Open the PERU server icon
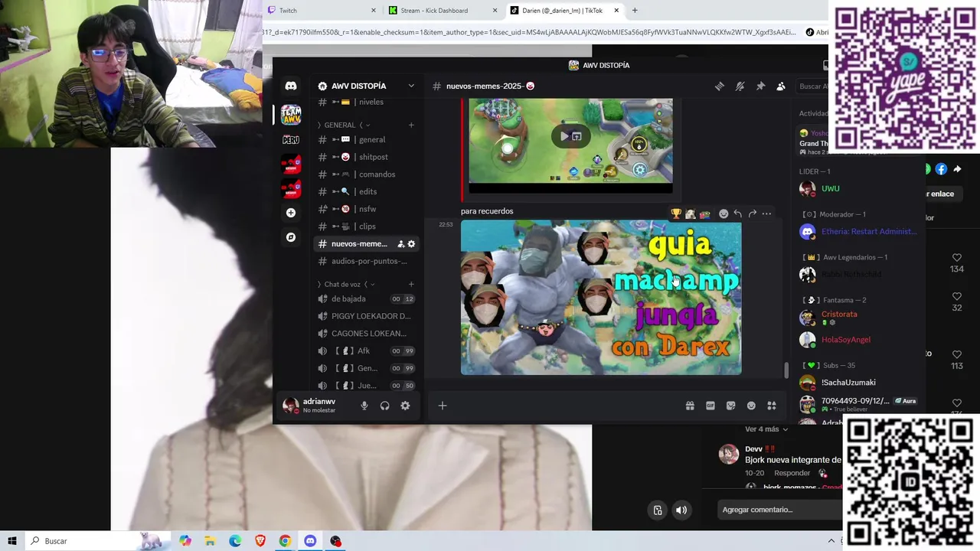This screenshot has width=980, height=551. pyautogui.click(x=291, y=140)
